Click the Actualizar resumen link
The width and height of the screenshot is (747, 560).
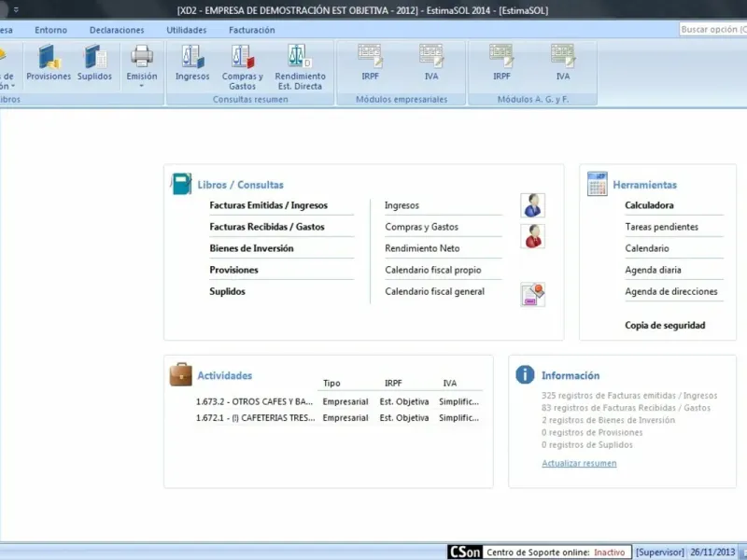579,463
